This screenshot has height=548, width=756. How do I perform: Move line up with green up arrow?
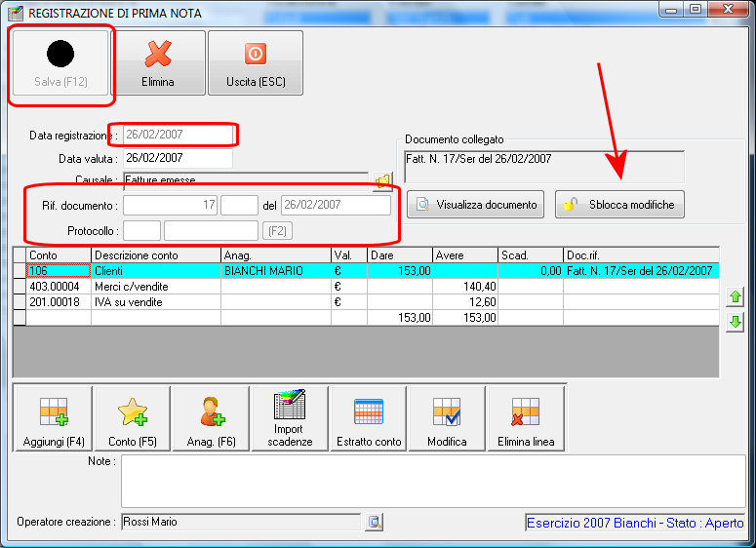click(x=735, y=296)
